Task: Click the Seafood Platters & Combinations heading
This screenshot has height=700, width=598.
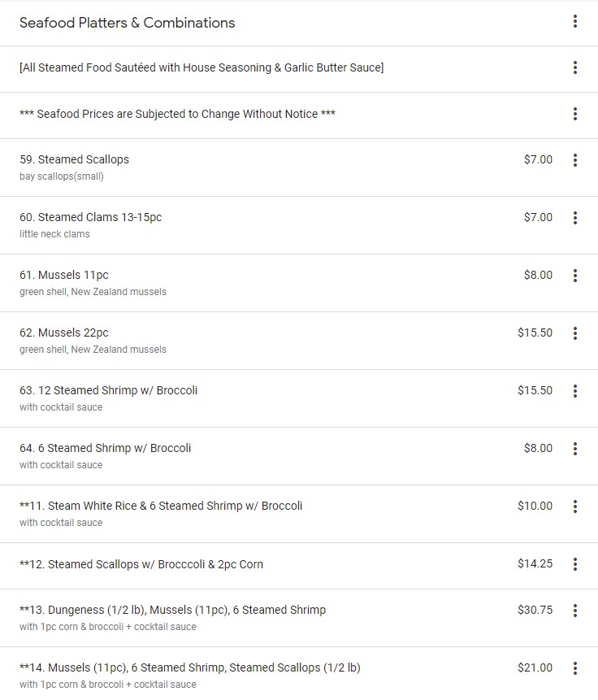Action: pyautogui.click(x=127, y=23)
